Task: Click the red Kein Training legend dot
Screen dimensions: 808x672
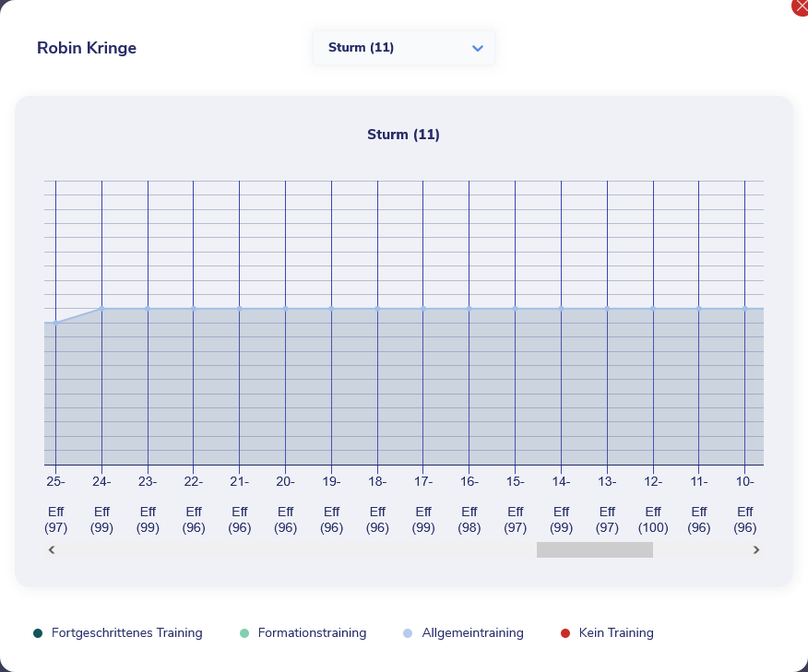Action: [x=565, y=633]
